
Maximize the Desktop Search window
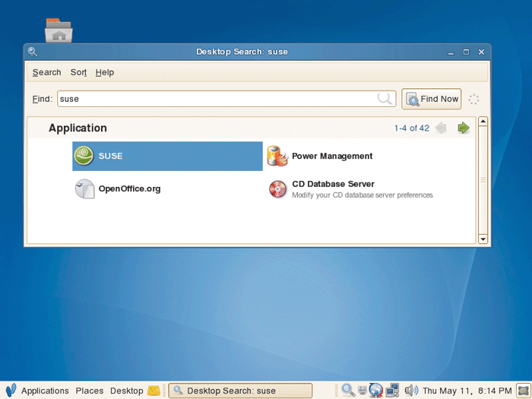466,52
